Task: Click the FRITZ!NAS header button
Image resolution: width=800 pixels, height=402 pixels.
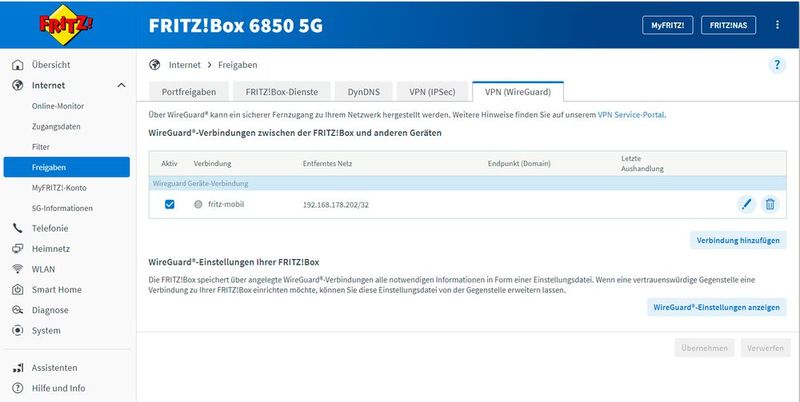Action: [x=728, y=25]
